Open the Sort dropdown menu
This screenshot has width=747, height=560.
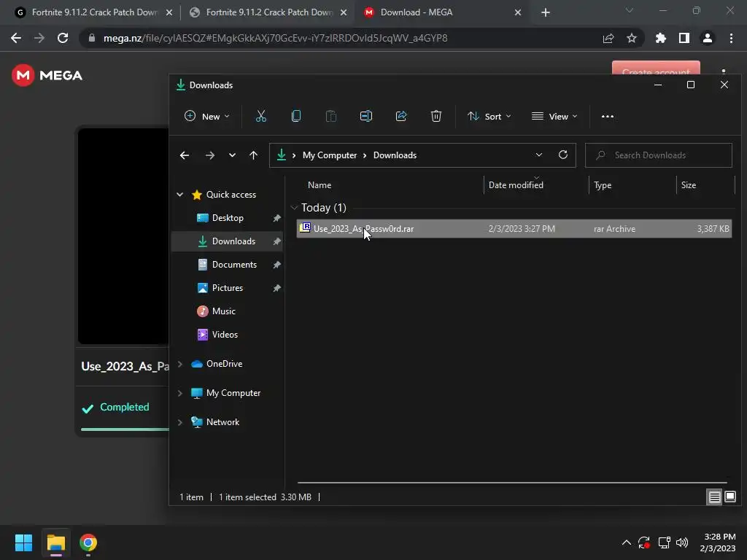[489, 116]
